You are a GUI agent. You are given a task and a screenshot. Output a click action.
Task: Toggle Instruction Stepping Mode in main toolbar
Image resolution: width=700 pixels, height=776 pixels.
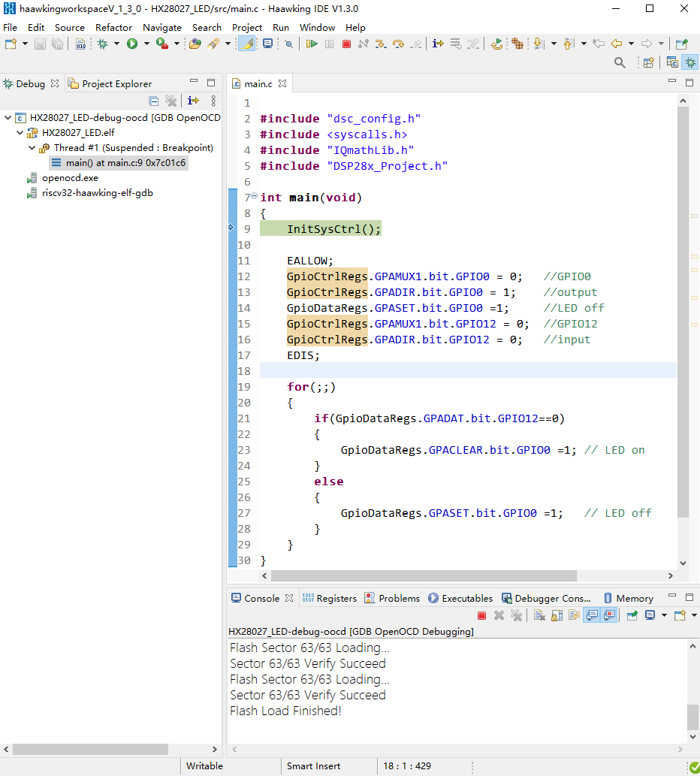click(438, 44)
